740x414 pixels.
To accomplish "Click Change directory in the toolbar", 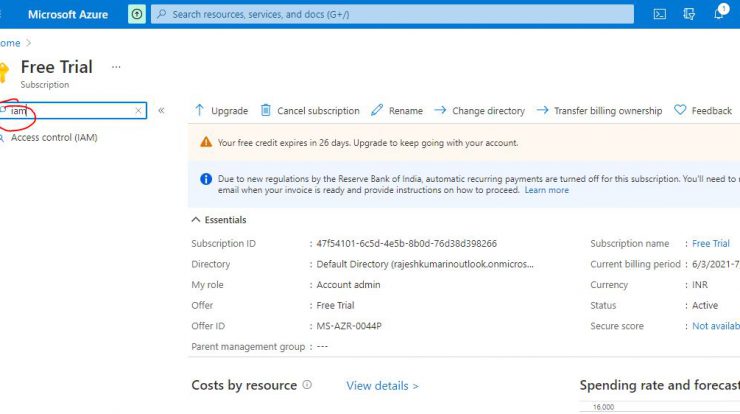I will 479,110.
